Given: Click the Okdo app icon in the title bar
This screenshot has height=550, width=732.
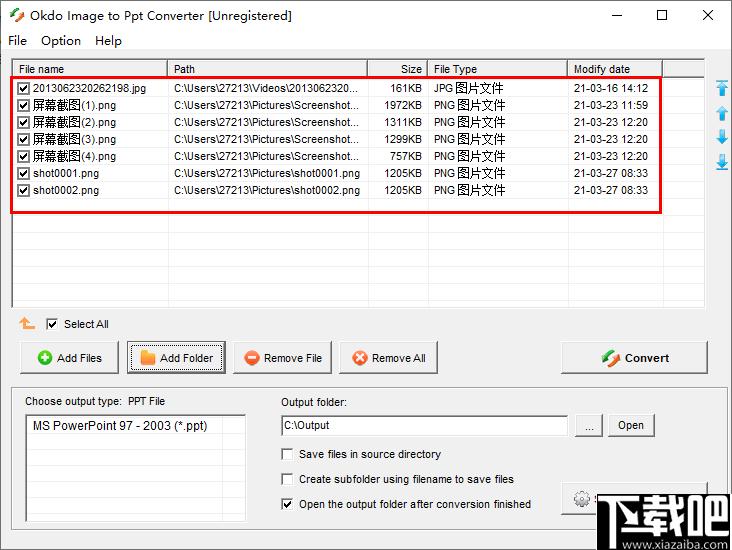Looking at the screenshot, I should tap(17, 15).
